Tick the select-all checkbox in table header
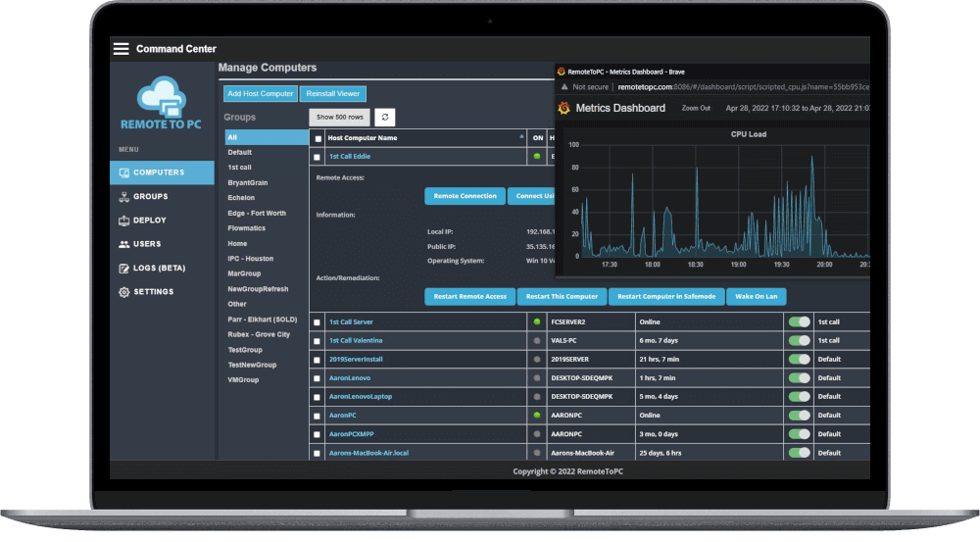Viewport: 980px width, 542px height. click(318, 139)
